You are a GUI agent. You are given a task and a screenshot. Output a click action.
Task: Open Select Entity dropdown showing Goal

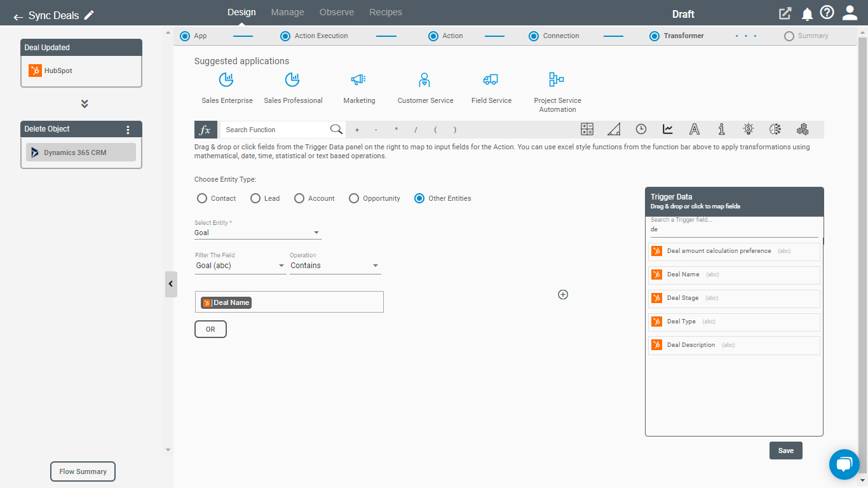tap(257, 233)
